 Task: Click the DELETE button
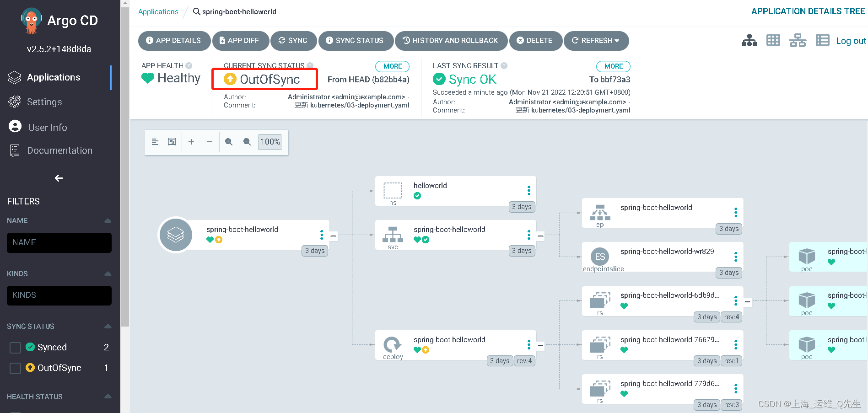coord(535,41)
